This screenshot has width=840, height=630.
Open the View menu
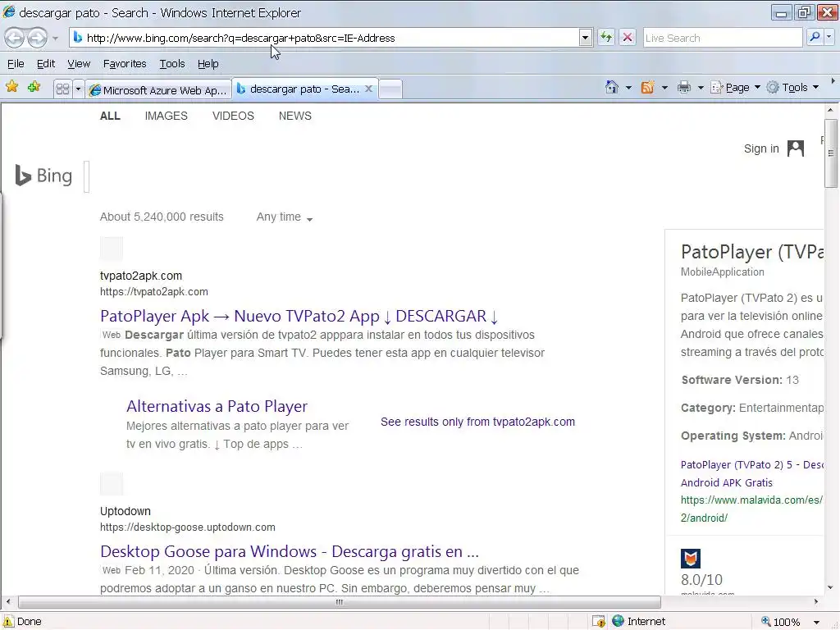point(79,64)
